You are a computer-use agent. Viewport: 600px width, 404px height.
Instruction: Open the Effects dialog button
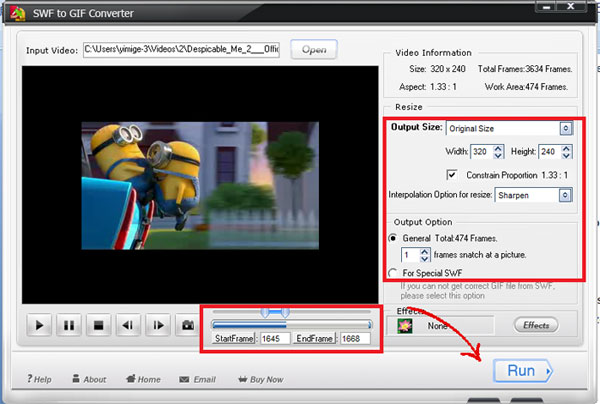(x=536, y=325)
